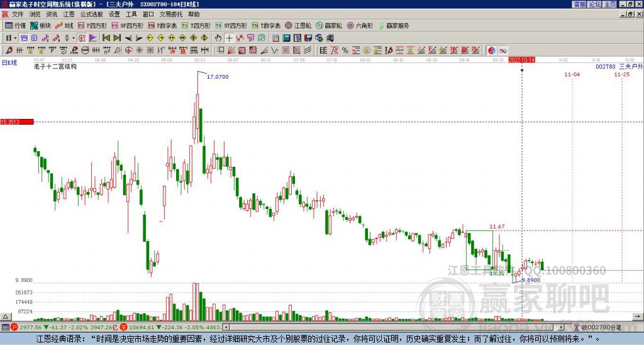Open the P四方形 tool
Screen dimensions: 644x345
coord(92,25)
